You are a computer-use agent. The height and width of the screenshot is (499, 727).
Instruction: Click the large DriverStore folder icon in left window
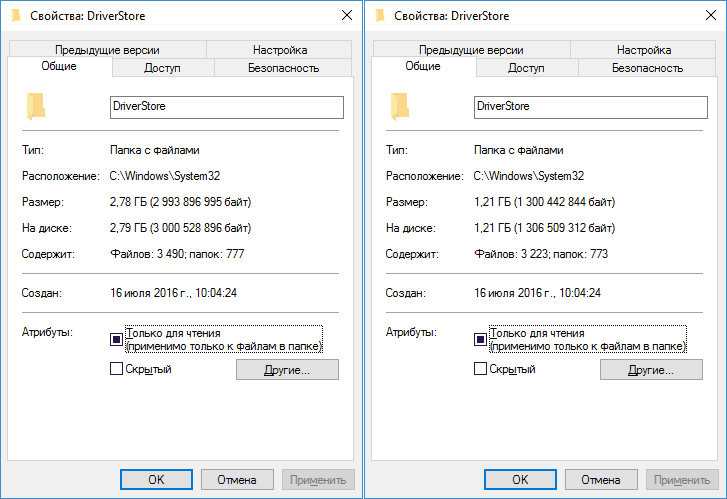[36, 106]
